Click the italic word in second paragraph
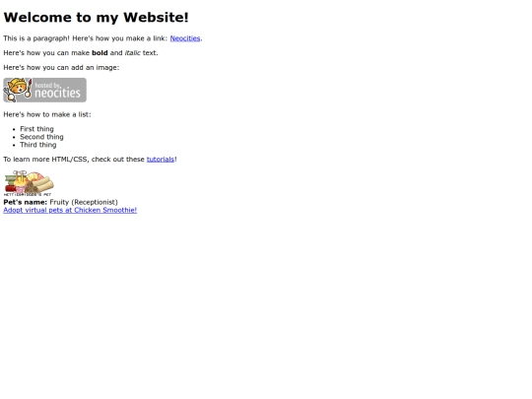This screenshot has height=399, width=532. point(133,53)
